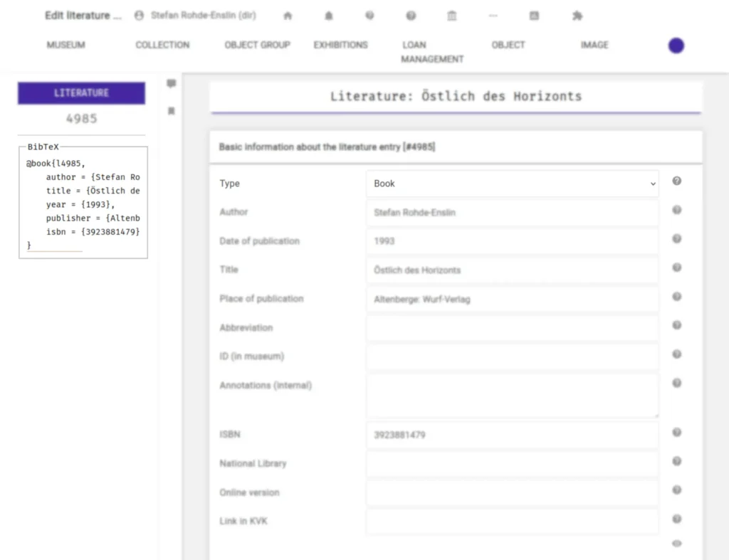Click the purple LITERATURE button

point(81,93)
